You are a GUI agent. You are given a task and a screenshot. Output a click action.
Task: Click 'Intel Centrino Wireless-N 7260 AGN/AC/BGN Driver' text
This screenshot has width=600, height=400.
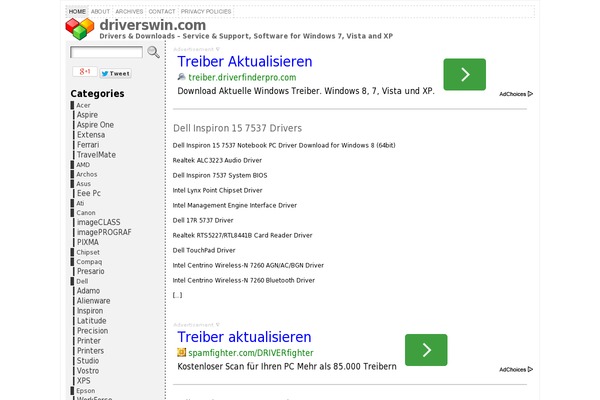[x=248, y=265]
